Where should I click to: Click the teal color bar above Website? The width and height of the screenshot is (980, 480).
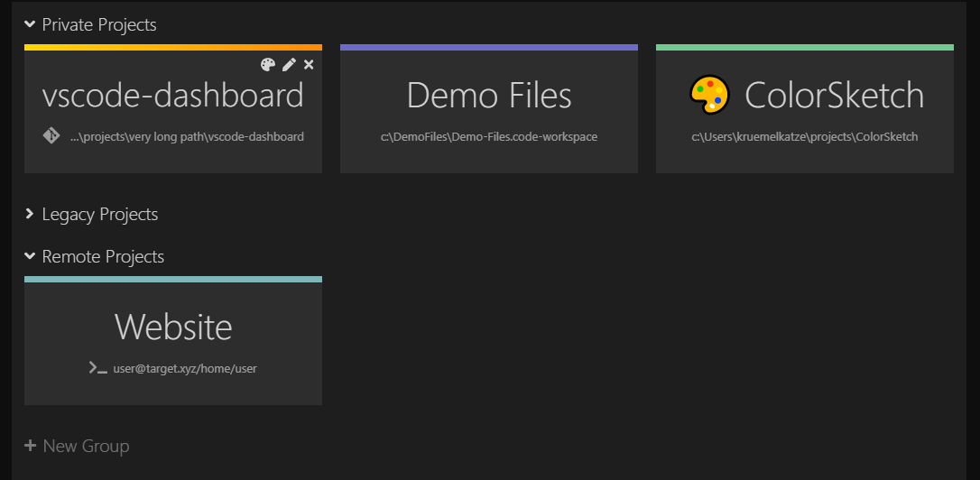tap(173, 280)
